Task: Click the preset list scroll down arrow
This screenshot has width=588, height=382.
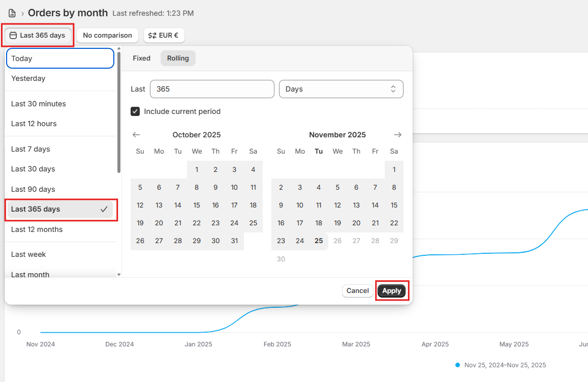Action: pos(119,275)
